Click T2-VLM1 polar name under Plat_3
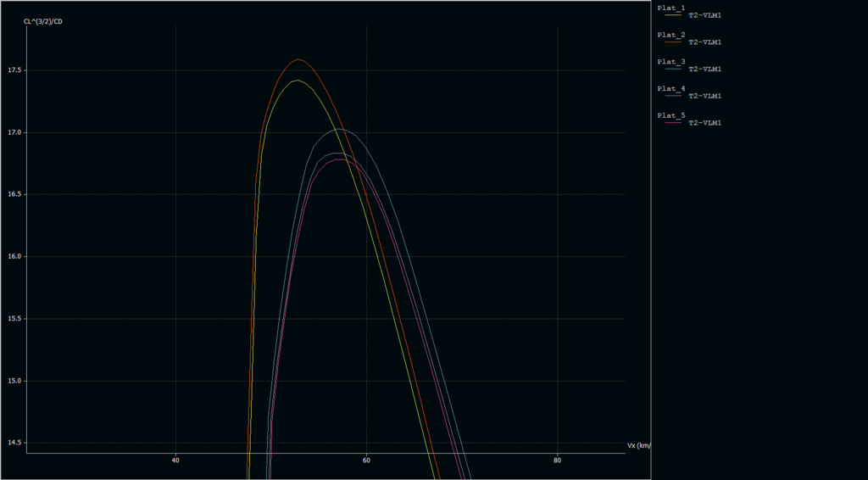 (704, 70)
